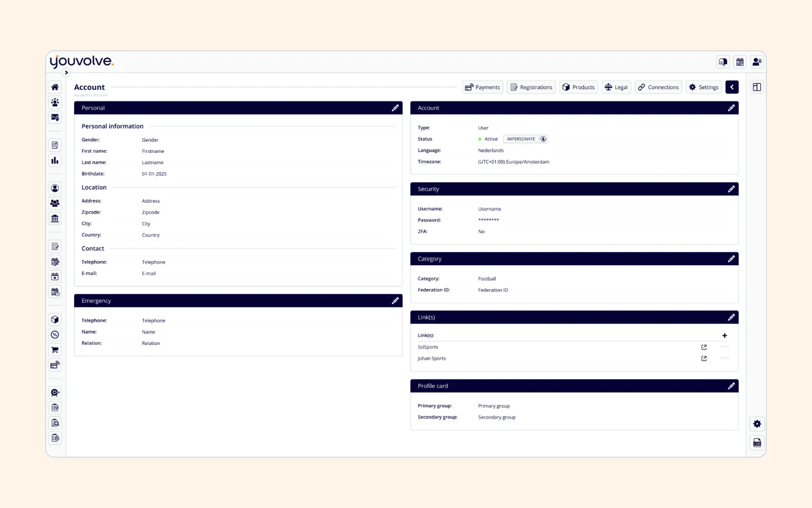Go back using the dark chevron button

(732, 87)
